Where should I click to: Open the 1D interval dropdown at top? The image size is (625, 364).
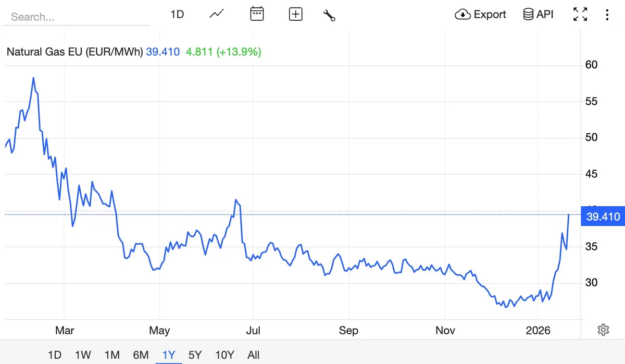point(177,15)
